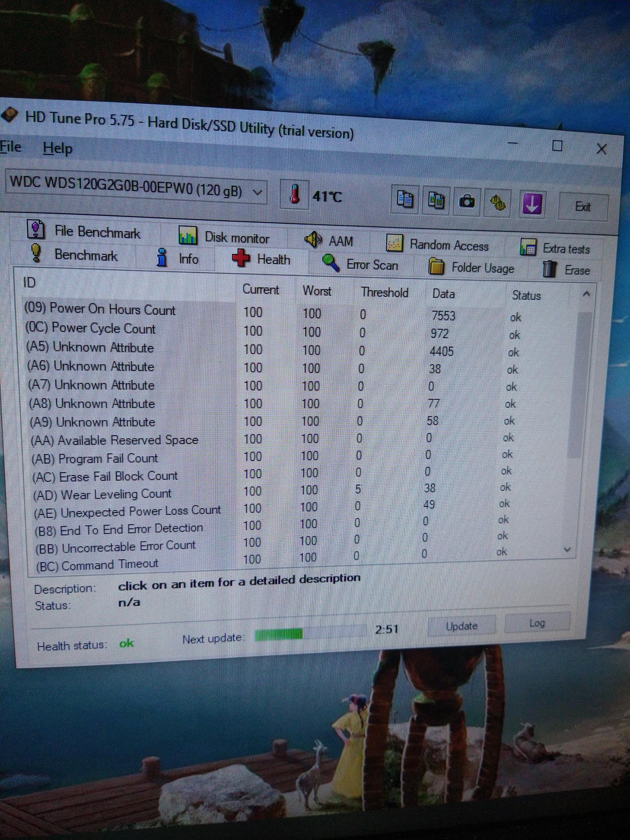Close the HD Tune Pro window
The width and height of the screenshot is (630, 840).
(602, 148)
